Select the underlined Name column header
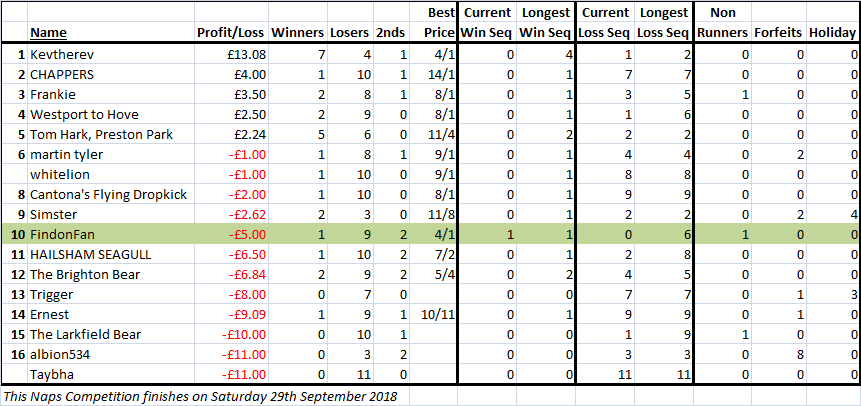This screenshot has width=861, height=406. coord(48,33)
